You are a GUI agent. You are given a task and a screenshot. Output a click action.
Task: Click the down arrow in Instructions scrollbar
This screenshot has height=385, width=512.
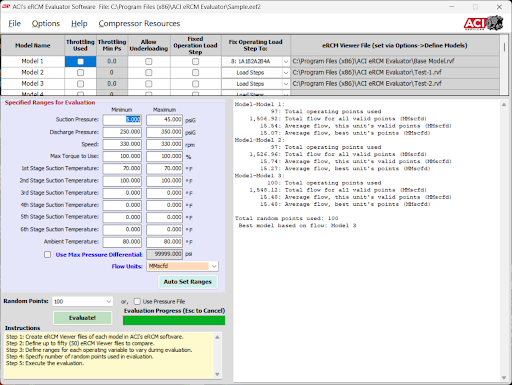tap(217, 374)
